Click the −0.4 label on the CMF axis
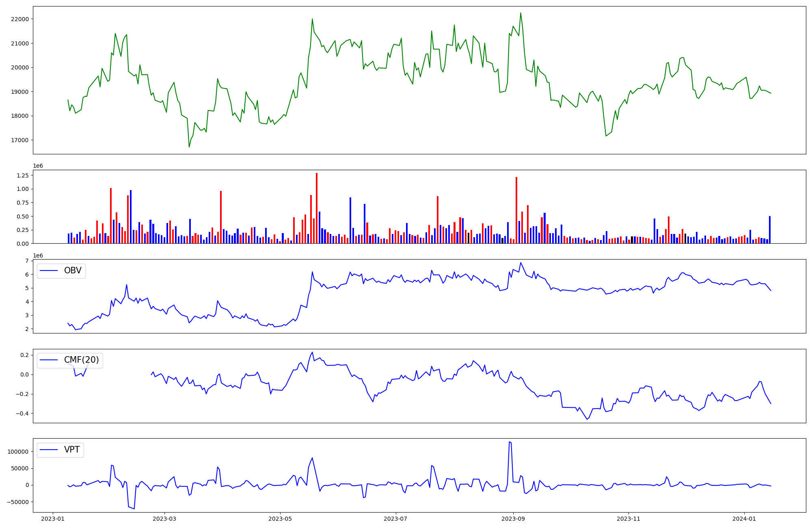This screenshot has height=528, width=812. click(22, 413)
